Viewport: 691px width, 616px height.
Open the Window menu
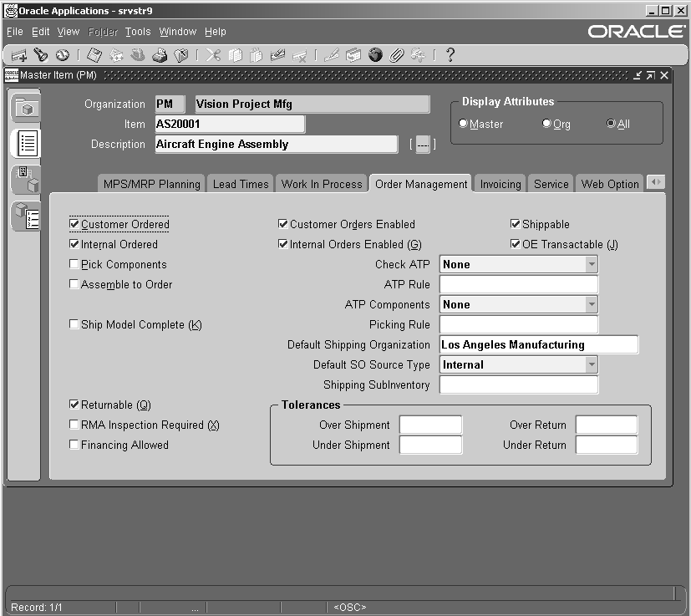(x=178, y=32)
